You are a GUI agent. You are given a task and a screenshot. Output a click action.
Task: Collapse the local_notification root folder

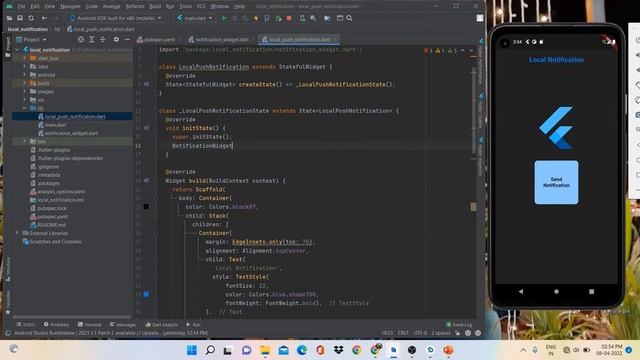pos(17,50)
